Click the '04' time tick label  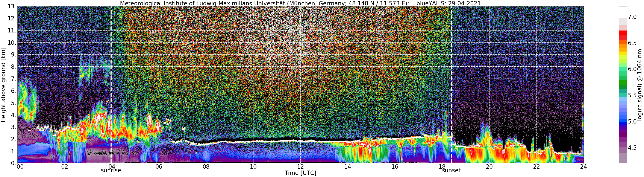coord(112,166)
